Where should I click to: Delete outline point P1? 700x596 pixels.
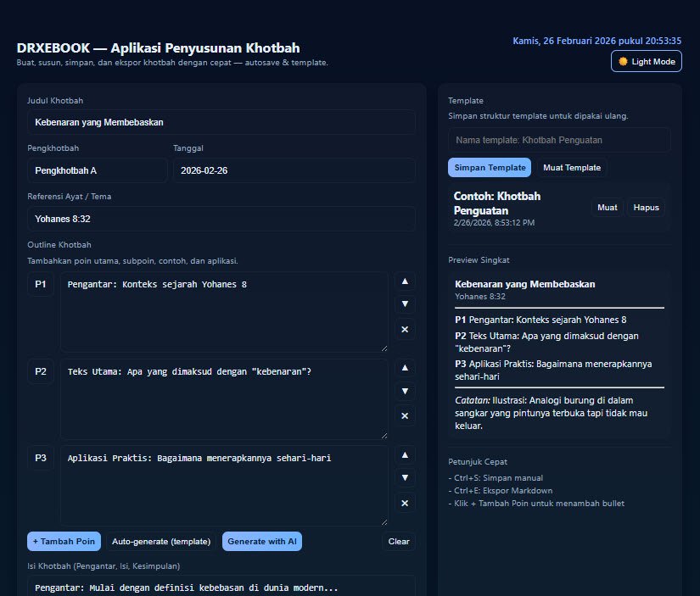click(405, 329)
